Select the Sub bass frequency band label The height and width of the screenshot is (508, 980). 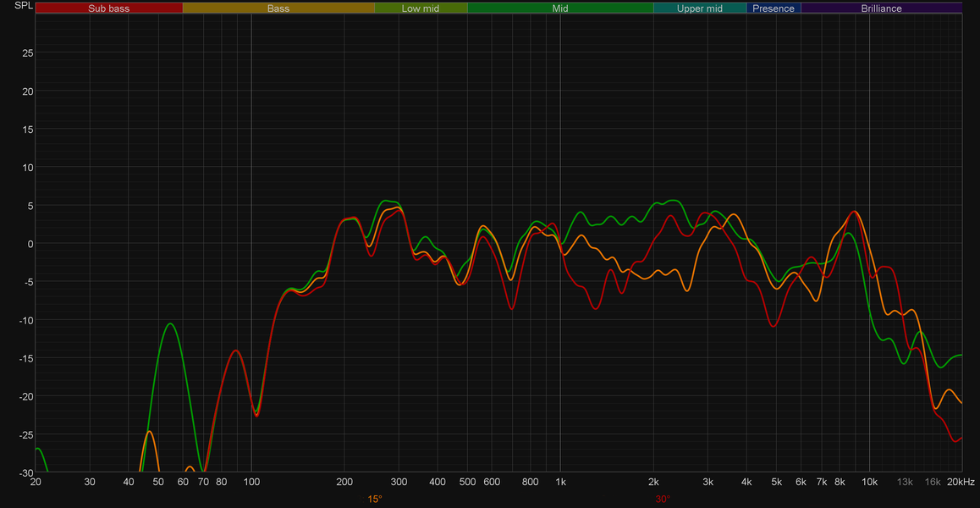(109, 8)
